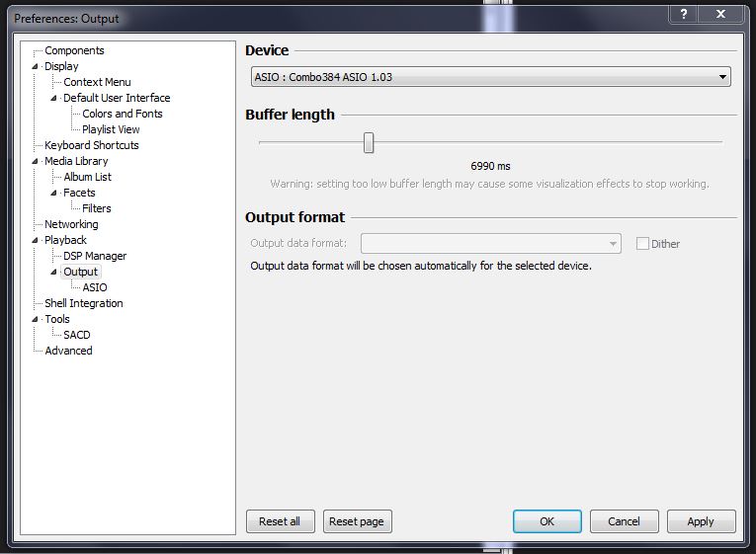Open the Colors and Fonts page

[x=122, y=115]
